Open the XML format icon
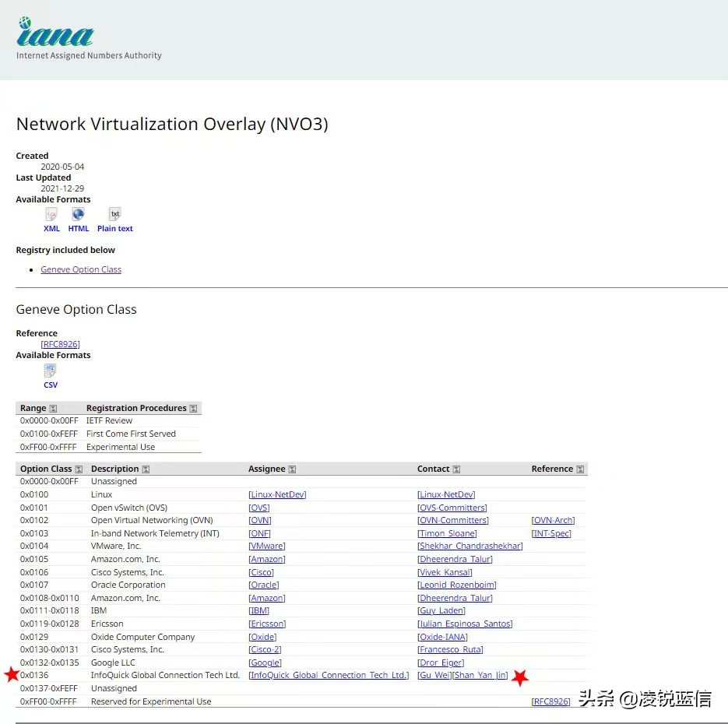This screenshot has height=724, width=728. coord(51,215)
